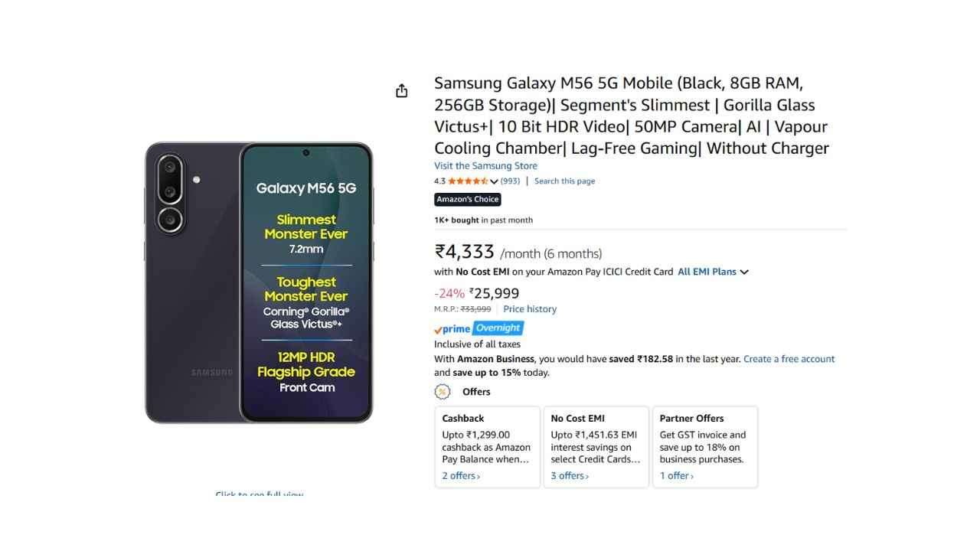
Task: Visit the Samsung Store link
Action: click(485, 166)
